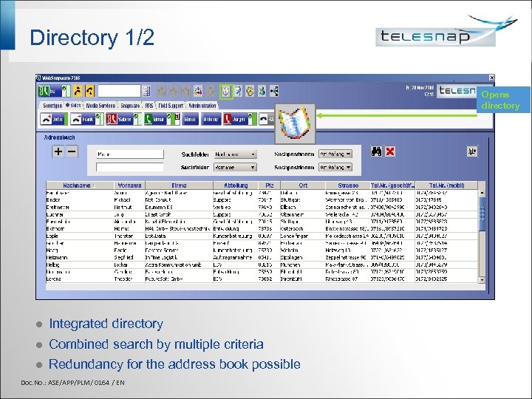Switch to the Administration tab
The image size is (532, 399).
(x=202, y=106)
